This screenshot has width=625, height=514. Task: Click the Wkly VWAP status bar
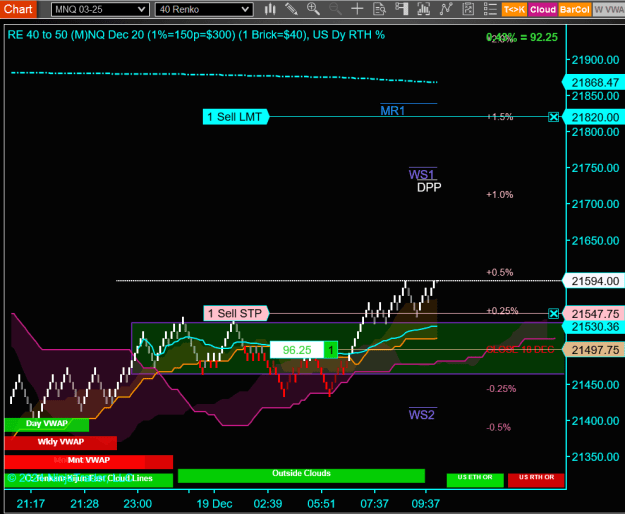point(61,442)
